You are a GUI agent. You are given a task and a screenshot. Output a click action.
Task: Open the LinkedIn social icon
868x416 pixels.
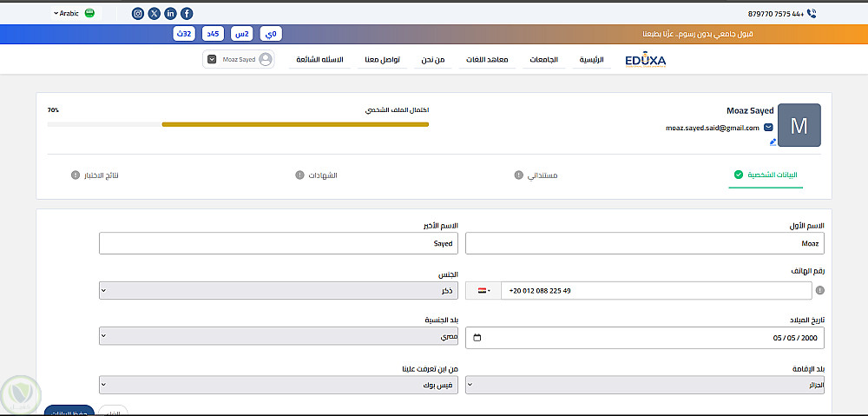tap(170, 14)
